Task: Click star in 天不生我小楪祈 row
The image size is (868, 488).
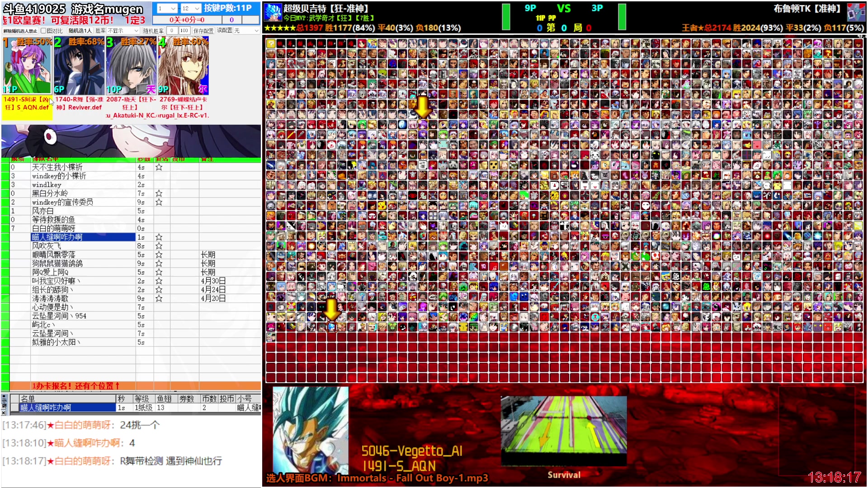Action: pyautogui.click(x=159, y=167)
